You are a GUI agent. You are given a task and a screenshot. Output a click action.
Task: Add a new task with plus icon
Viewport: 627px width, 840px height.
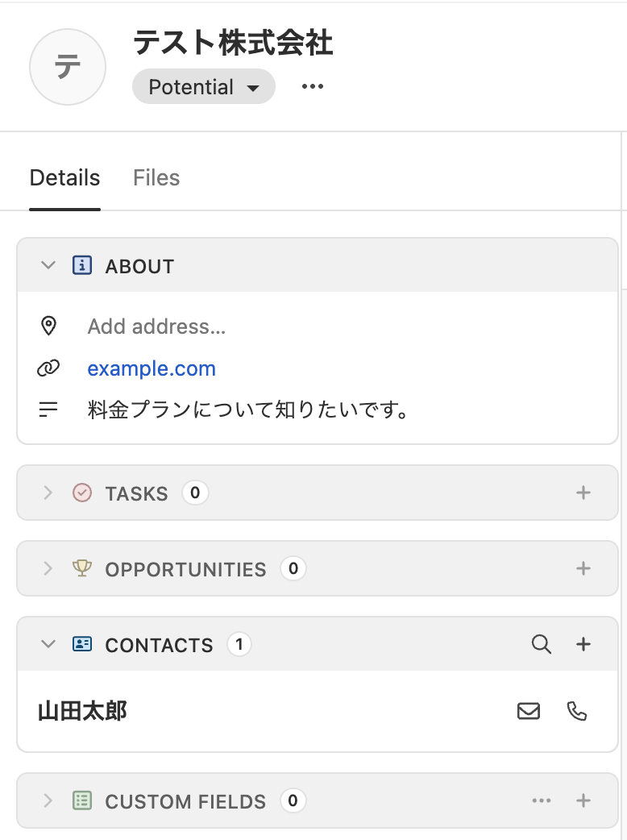pyautogui.click(x=583, y=493)
